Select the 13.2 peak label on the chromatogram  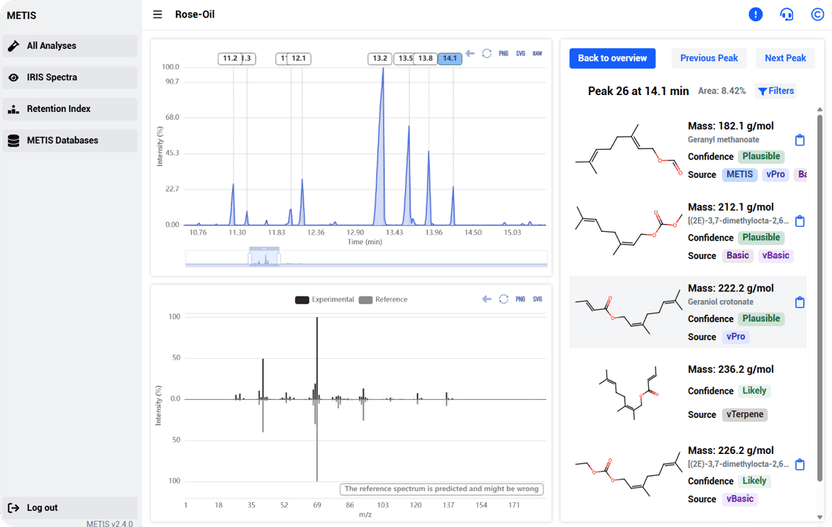(x=380, y=59)
